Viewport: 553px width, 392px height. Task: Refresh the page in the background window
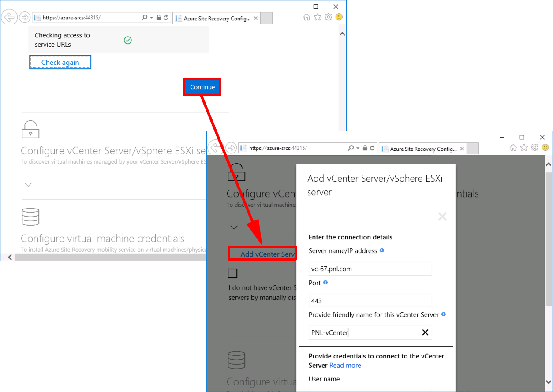[166, 18]
